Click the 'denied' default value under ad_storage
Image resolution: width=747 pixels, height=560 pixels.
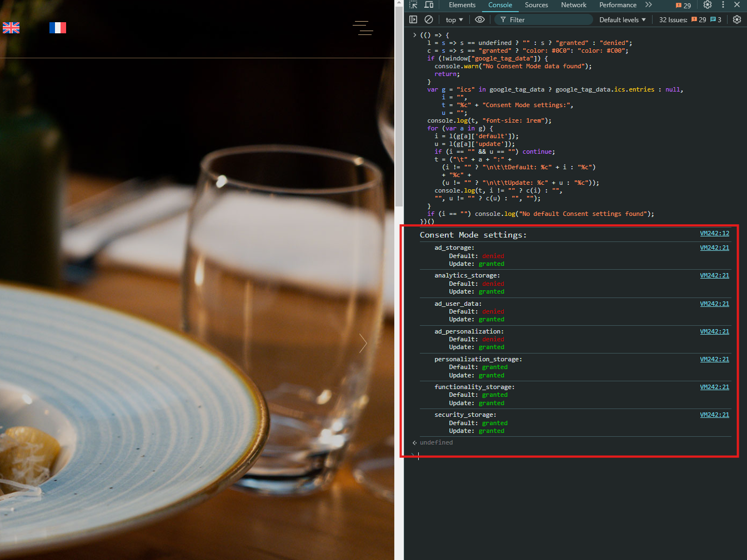(x=493, y=256)
